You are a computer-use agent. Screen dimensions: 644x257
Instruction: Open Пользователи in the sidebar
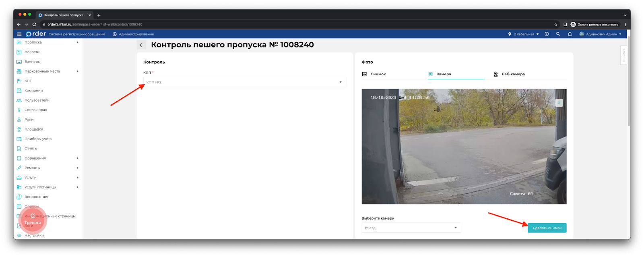[x=37, y=100]
